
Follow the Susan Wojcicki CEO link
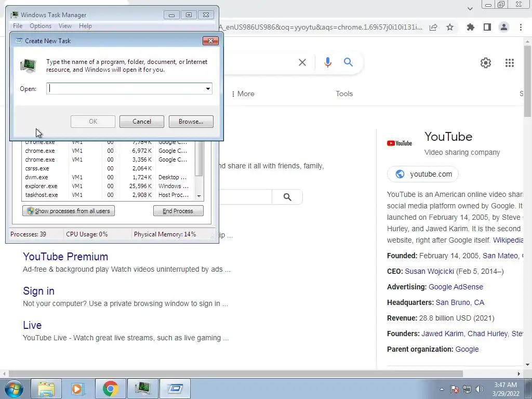(x=429, y=271)
